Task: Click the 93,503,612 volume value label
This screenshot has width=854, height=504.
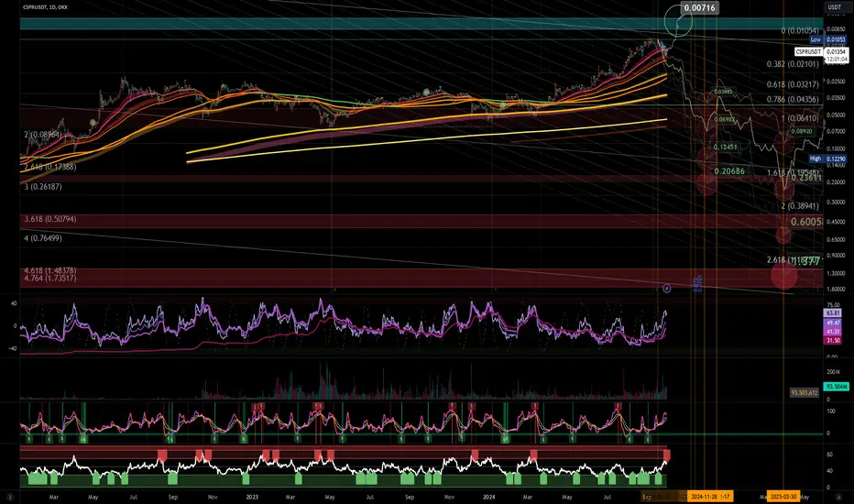Action: click(x=804, y=392)
